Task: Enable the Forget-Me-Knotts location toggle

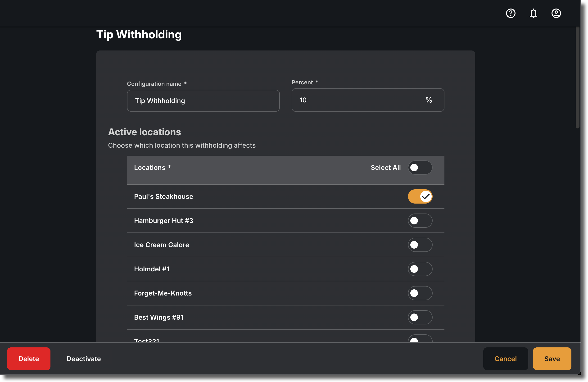Action: tap(420, 293)
